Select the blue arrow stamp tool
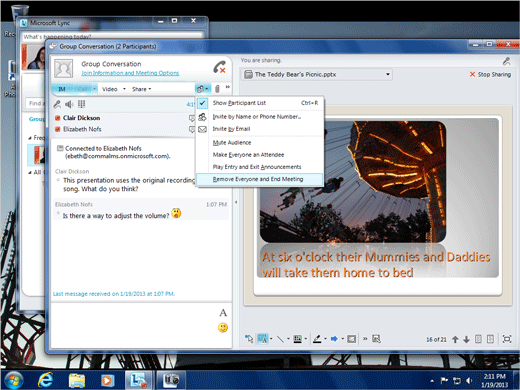The height and width of the screenshot is (390, 520). click(x=334, y=339)
